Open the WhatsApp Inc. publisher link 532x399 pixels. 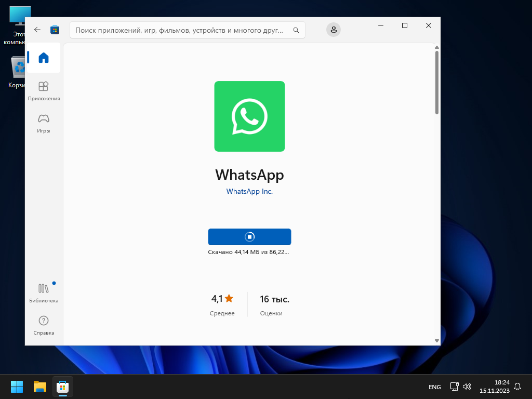pyautogui.click(x=249, y=191)
